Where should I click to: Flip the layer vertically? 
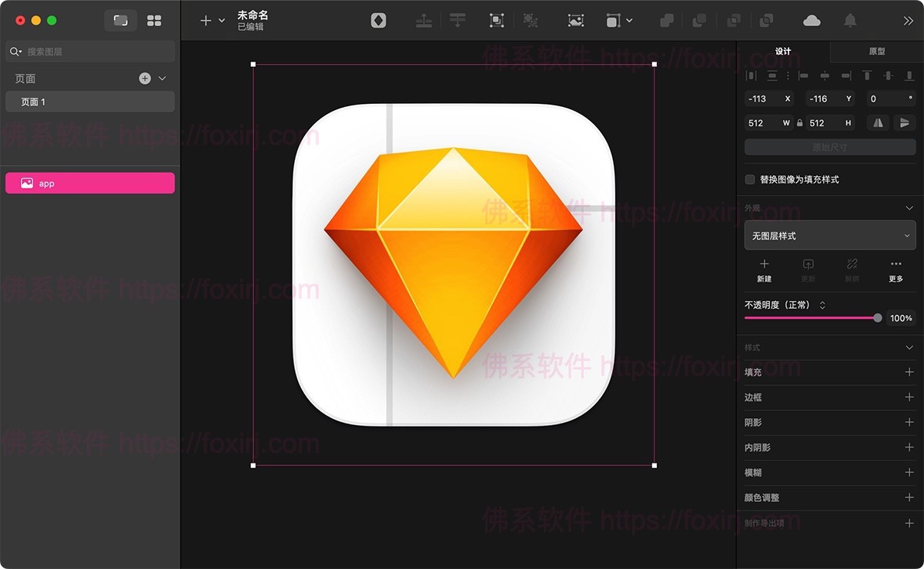(904, 122)
